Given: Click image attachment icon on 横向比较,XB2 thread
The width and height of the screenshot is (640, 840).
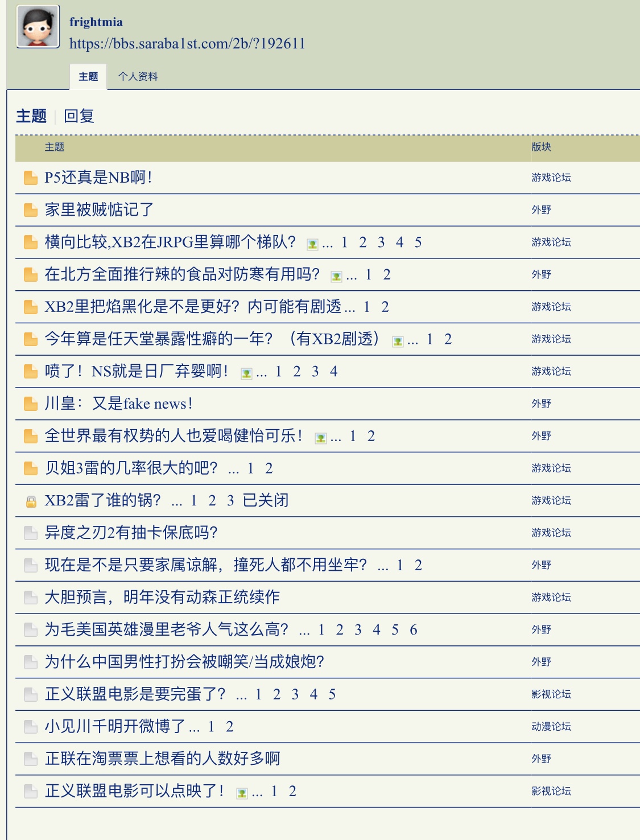Looking at the screenshot, I should click(x=312, y=244).
